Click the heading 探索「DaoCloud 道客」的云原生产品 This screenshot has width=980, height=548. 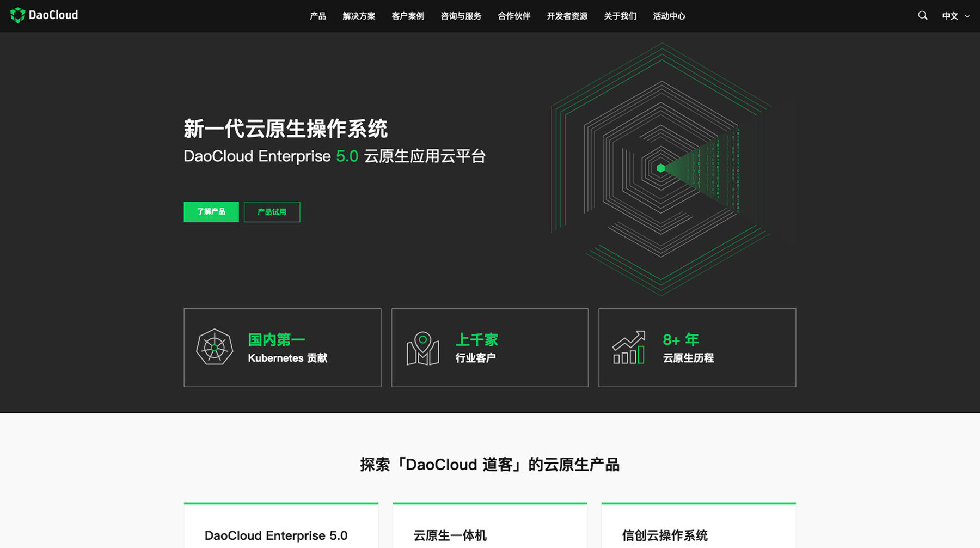pos(490,465)
